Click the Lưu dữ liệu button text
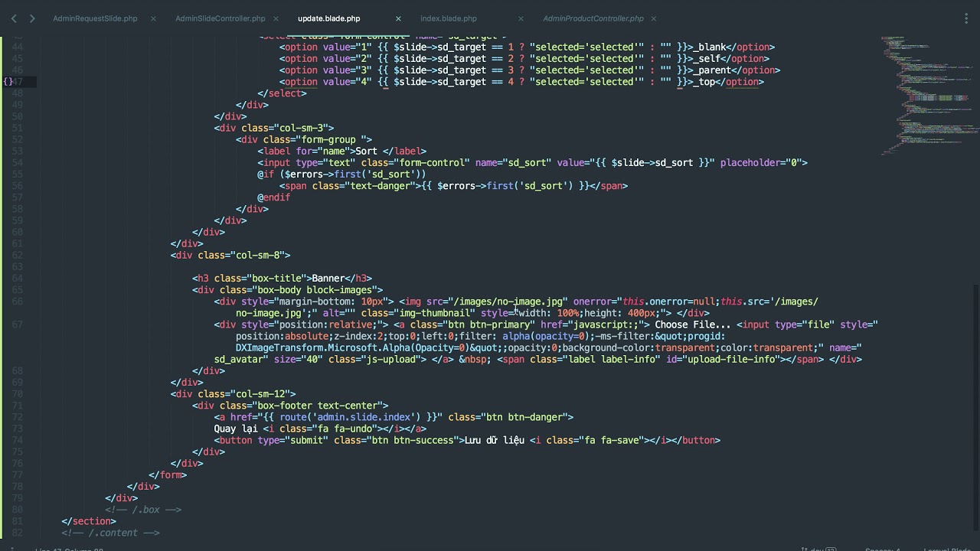980x551 pixels. 495,440
